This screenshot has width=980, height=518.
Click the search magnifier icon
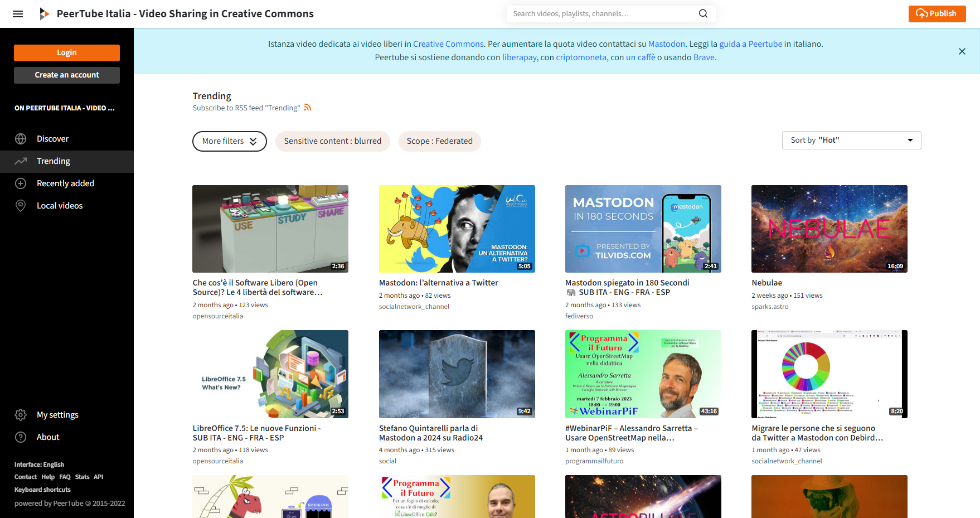(x=703, y=14)
